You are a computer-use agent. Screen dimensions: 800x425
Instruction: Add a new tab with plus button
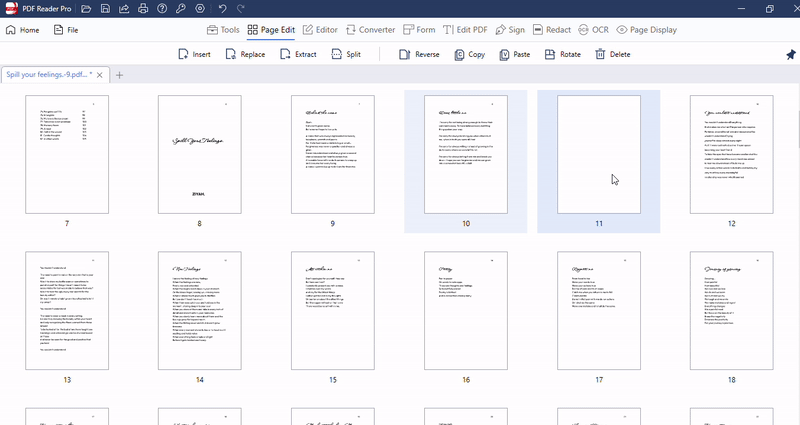pos(119,75)
